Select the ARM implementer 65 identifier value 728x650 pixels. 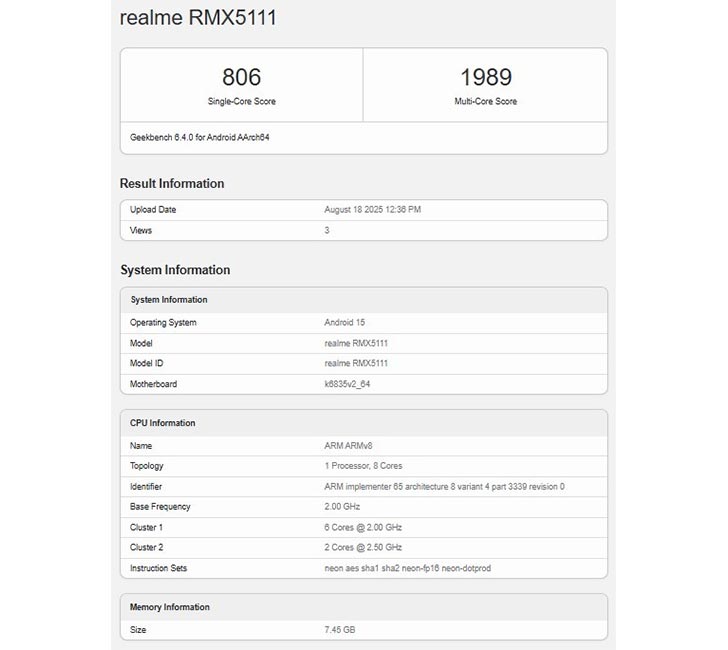coord(444,487)
